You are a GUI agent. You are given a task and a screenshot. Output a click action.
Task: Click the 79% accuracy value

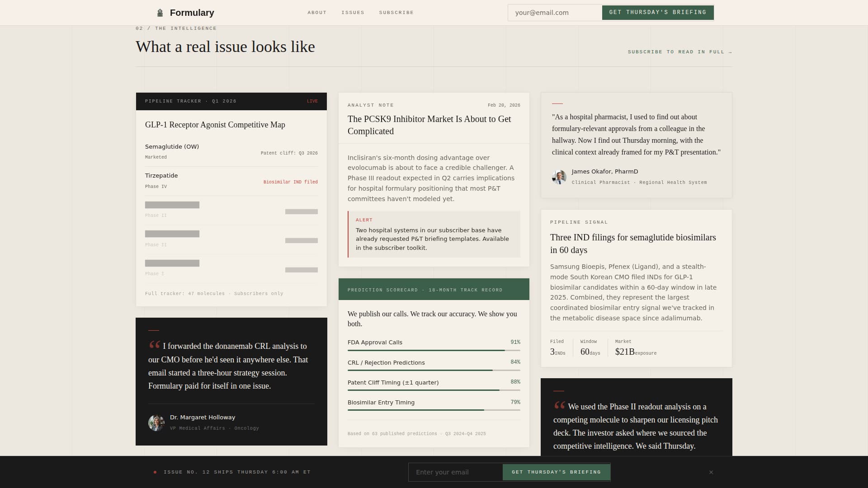(x=515, y=402)
